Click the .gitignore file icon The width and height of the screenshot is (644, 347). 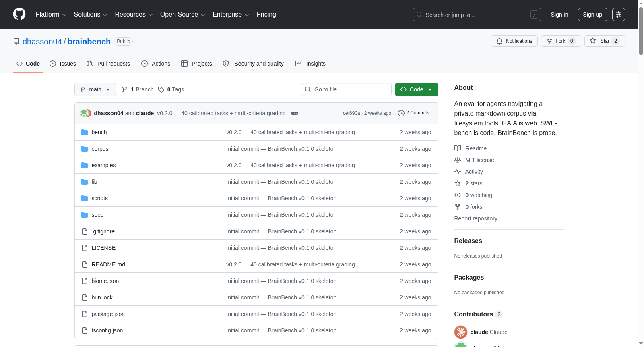85,231
